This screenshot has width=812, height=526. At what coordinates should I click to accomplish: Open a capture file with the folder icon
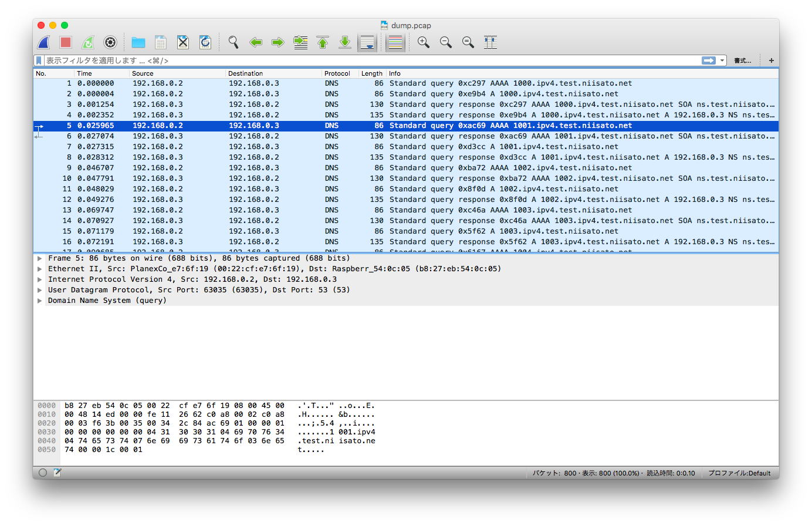138,42
